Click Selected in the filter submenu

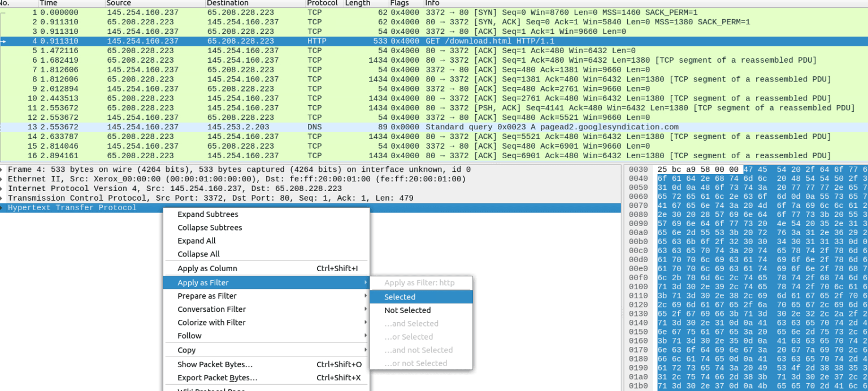[421, 297]
